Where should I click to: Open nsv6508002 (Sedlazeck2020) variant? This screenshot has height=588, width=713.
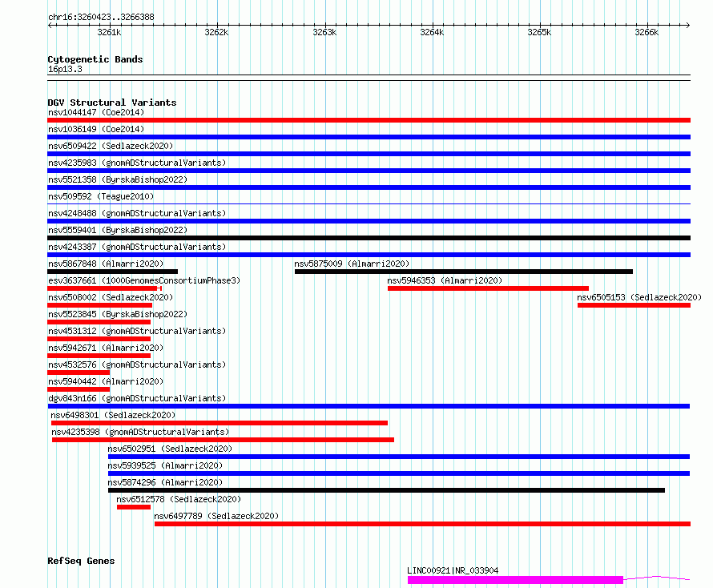click(x=111, y=297)
